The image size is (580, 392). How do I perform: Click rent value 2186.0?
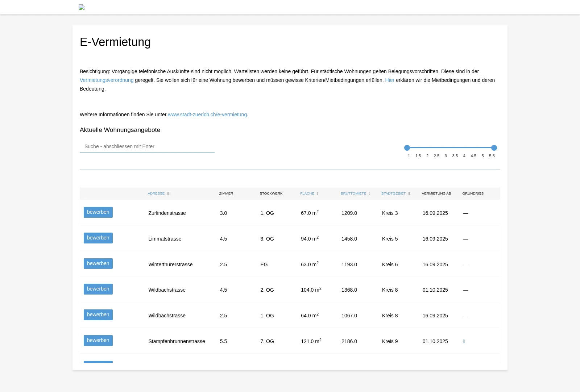point(349,341)
